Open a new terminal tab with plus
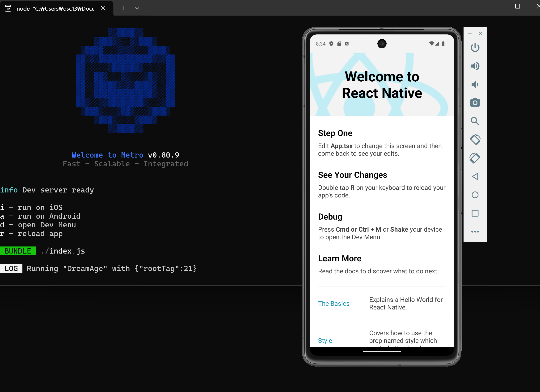The image size is (540, 392). pyautogui.click(x=123, y=8)
